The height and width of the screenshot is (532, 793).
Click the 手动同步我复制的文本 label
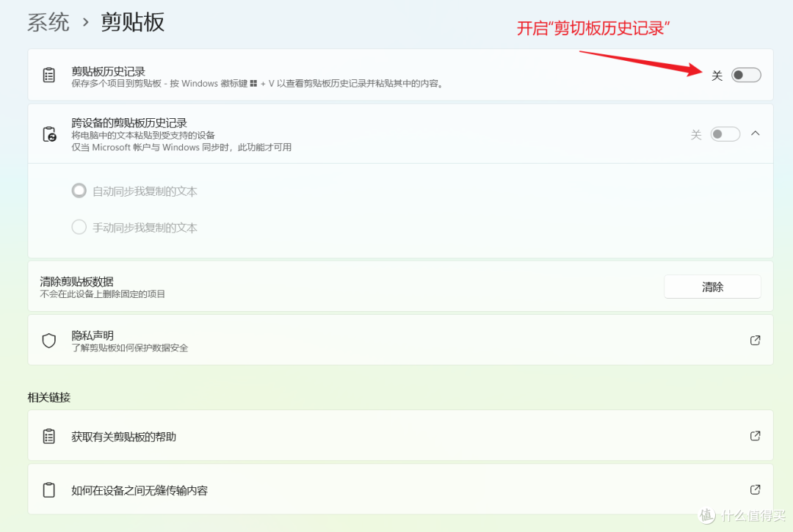[x=145, y=227]
